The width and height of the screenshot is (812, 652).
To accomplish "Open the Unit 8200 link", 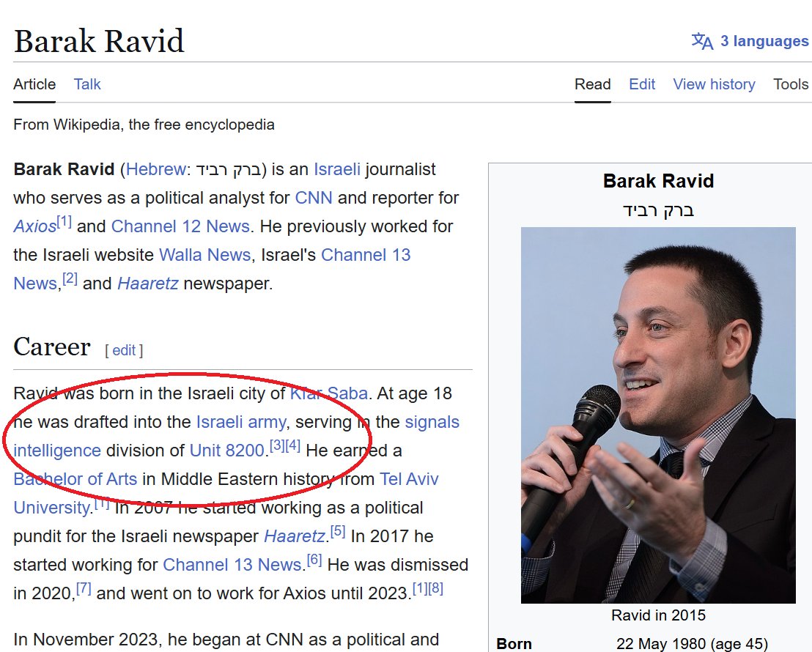I will point(227,451).
